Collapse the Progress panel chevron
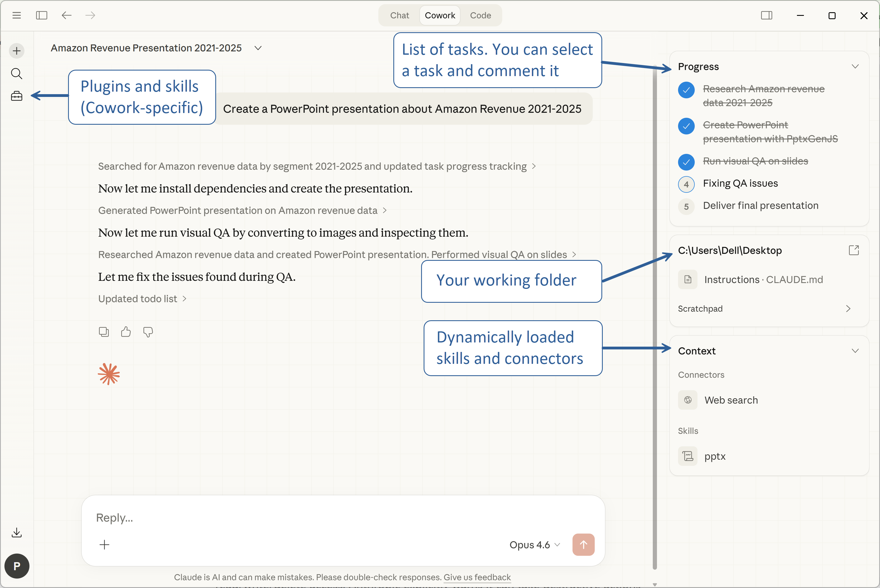 [x=855, y=66]
